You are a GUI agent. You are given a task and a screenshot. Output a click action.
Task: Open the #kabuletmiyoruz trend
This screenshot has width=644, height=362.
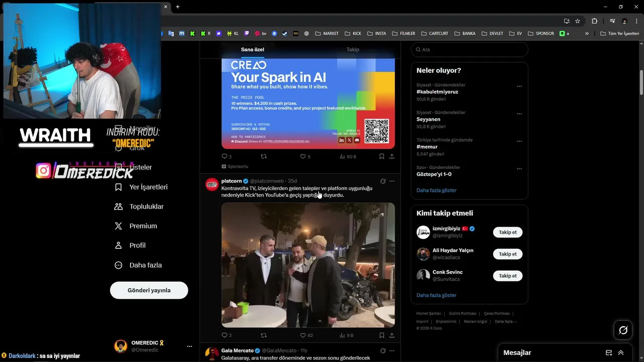[437, 92]
